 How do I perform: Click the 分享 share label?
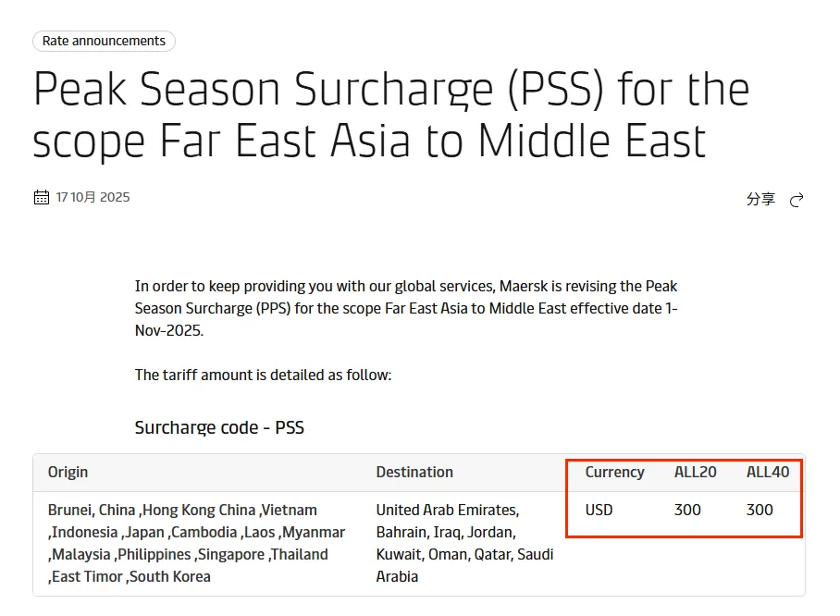click(x=760, y=199)
